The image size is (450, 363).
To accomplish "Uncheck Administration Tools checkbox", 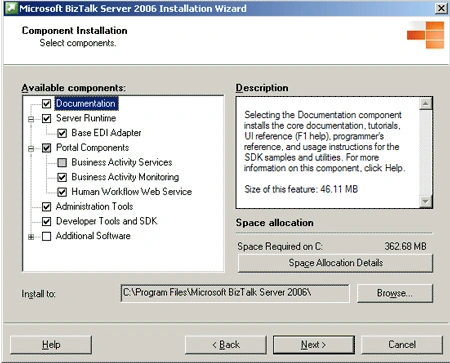I will tap(46, 207).
